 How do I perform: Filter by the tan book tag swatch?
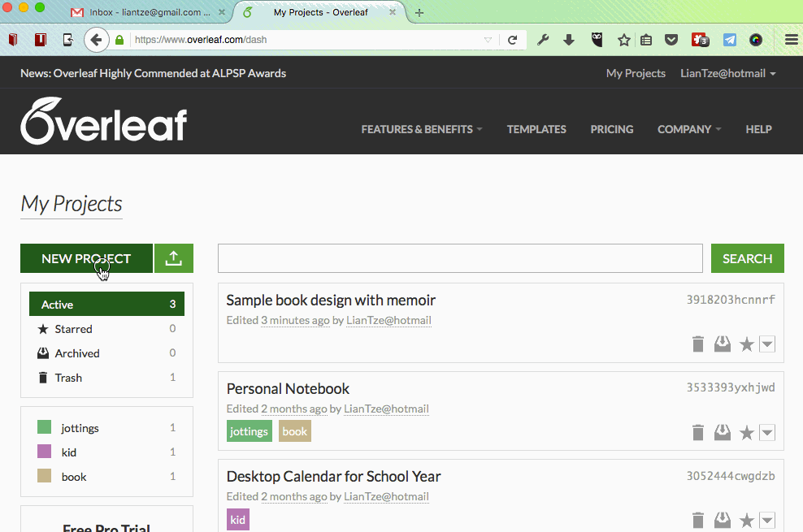(44, 476)
